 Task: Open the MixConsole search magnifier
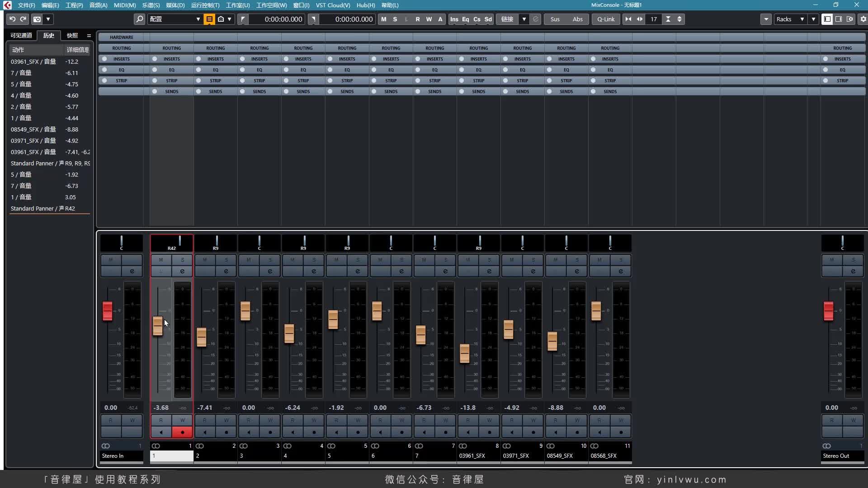point(139,19)
